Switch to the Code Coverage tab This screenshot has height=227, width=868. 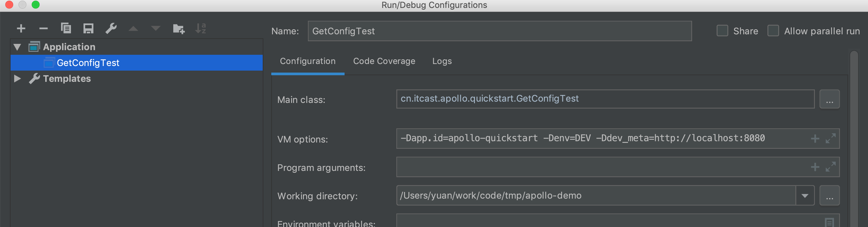pos(384,61)
